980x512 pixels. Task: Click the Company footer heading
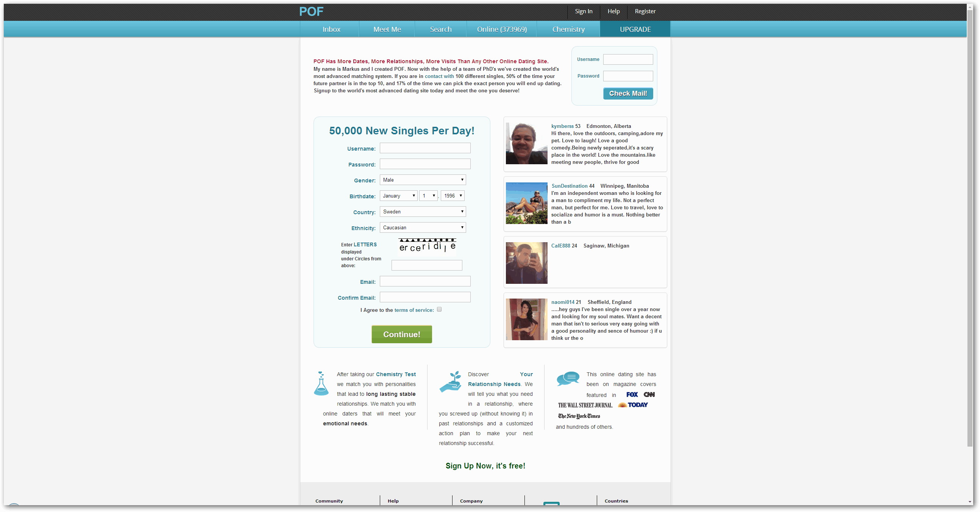471,501
